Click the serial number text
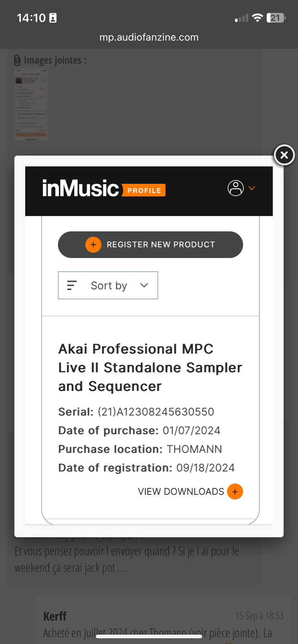Screen dimensions: 298x644 coord(156,412)
